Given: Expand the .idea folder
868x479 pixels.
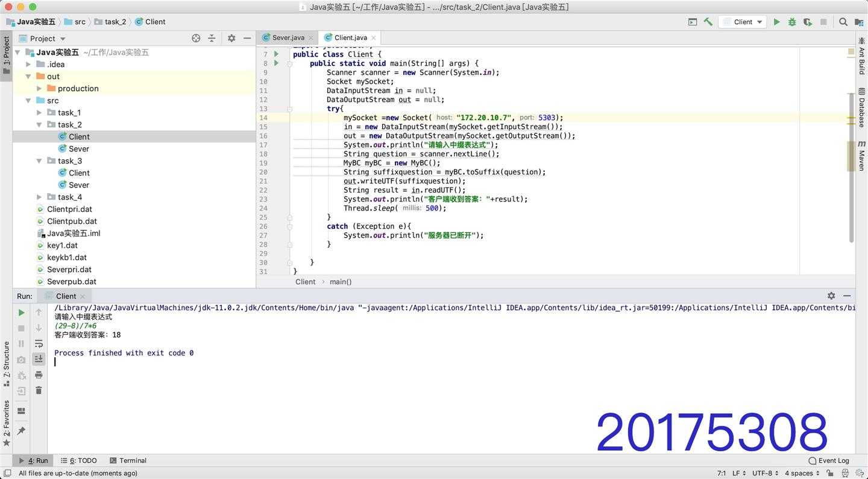Looking at the screenshot, I should (x=28, y=64).
